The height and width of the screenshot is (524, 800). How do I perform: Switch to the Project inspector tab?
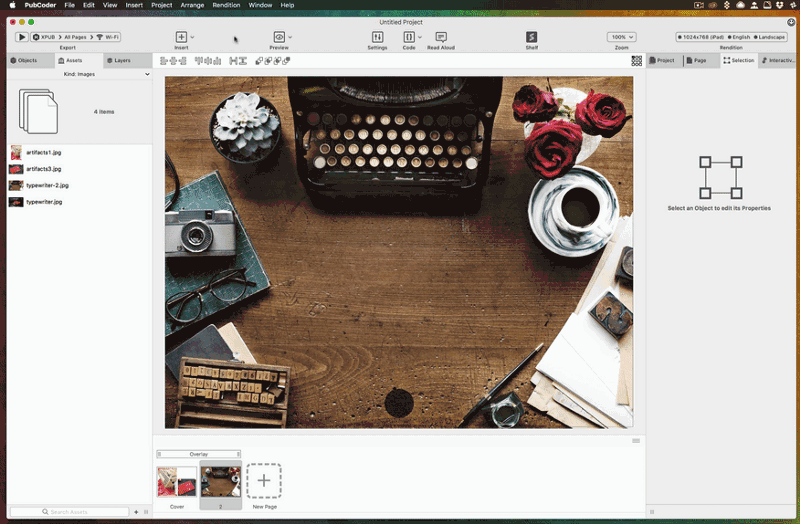pyautogui.click(x=662, y=60)
